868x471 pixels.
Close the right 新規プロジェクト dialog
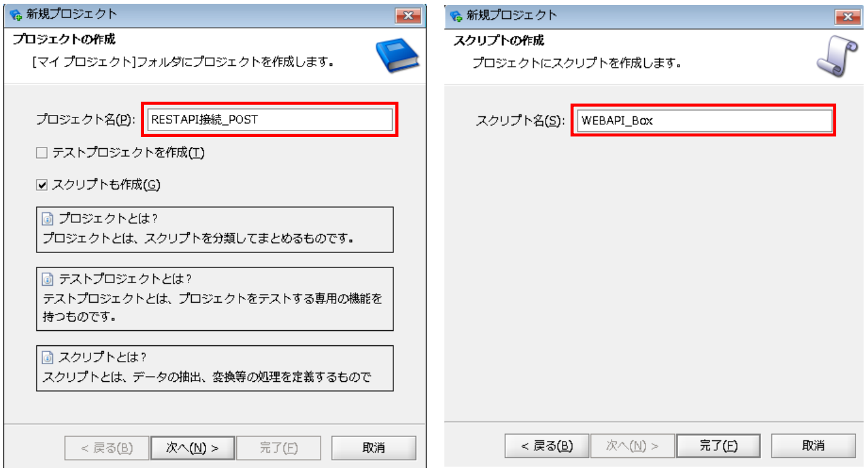(x=849, y=16)
